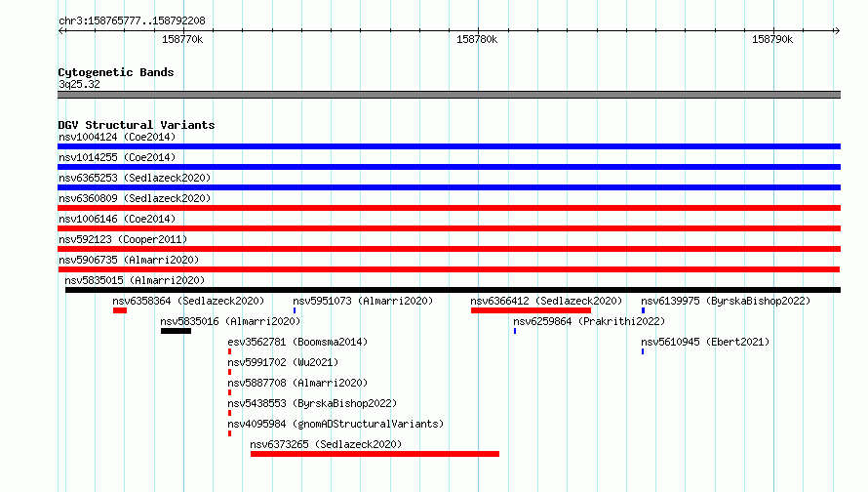Select the nsv5906735 (Almarri2020) label

point(129,260)
